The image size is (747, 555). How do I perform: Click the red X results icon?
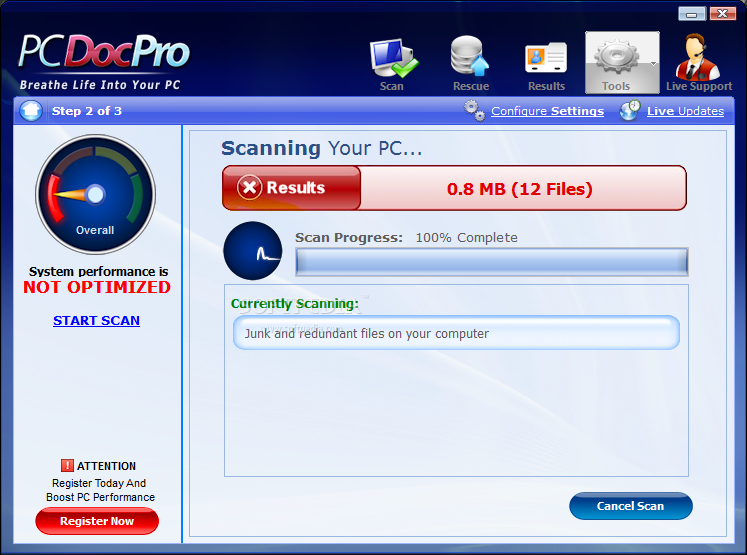pos(250,187)
